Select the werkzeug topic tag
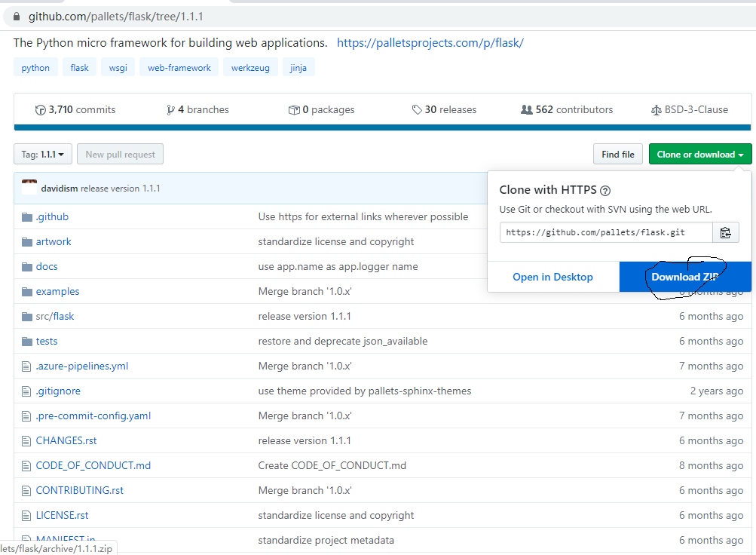 pyautogui.click(x=250, y=68)
